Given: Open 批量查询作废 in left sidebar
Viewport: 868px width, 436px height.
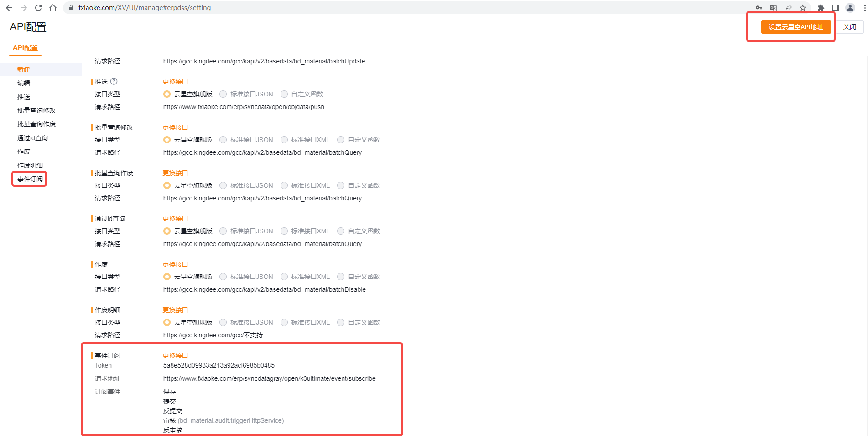Looking at the screenshot, I should click(36, 124).
